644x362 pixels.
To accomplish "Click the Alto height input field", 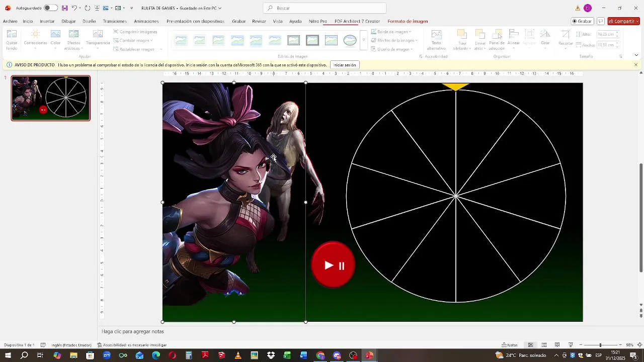I will point(608,34).
